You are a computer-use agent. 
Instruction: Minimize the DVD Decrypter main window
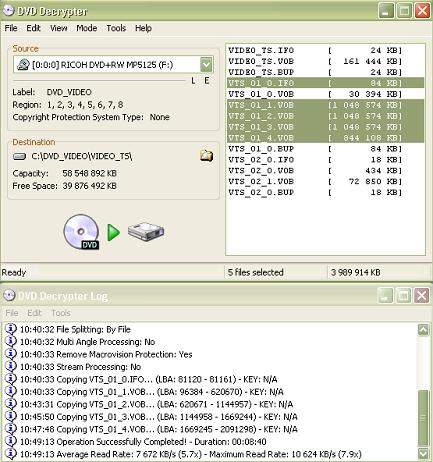[x=386, y=11]
